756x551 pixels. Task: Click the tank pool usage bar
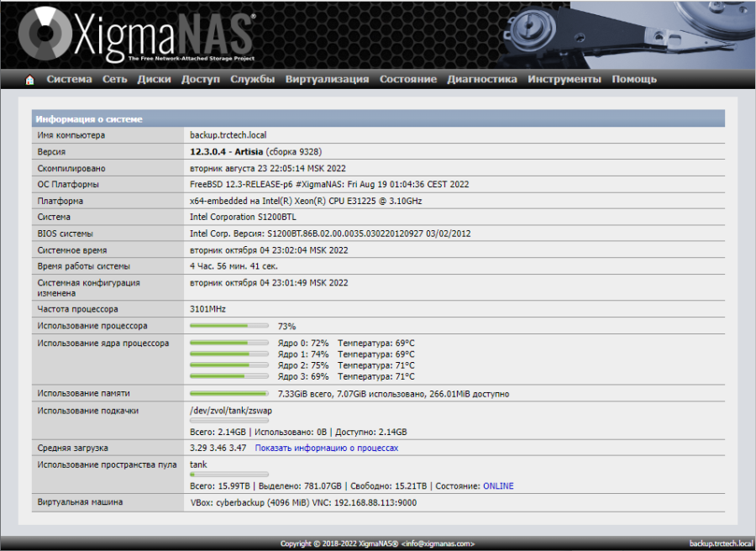point(229,475)
